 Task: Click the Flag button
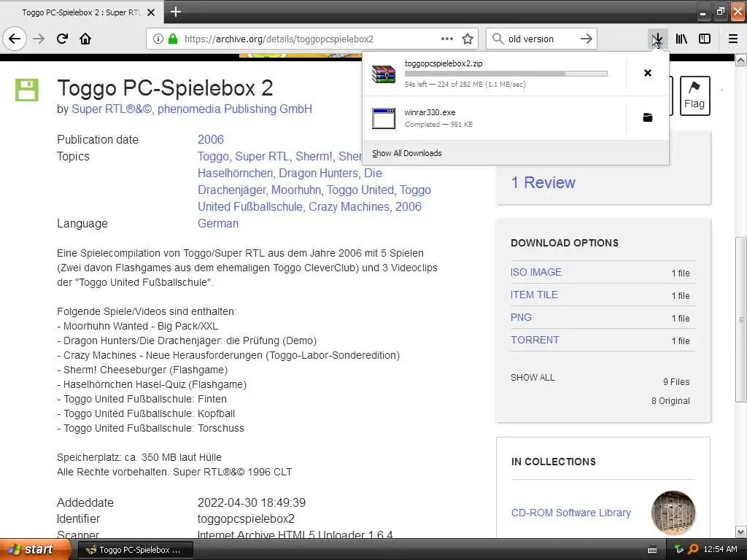(x=694, y=96)
